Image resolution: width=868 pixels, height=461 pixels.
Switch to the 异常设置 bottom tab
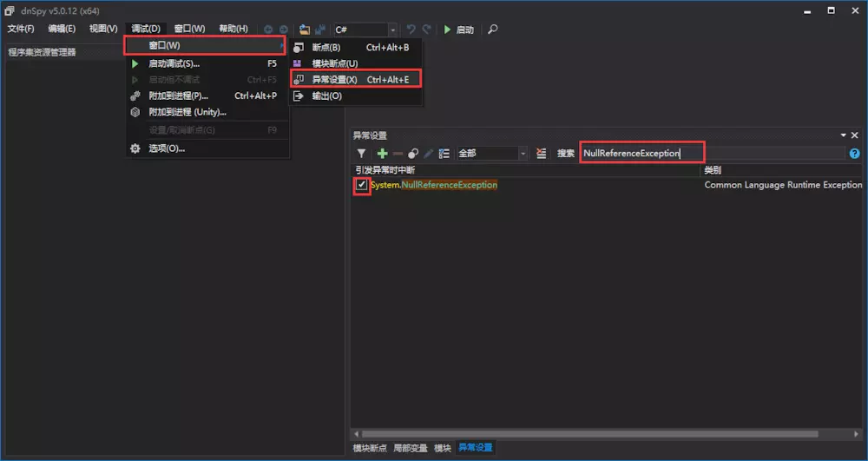pos(475,448)
